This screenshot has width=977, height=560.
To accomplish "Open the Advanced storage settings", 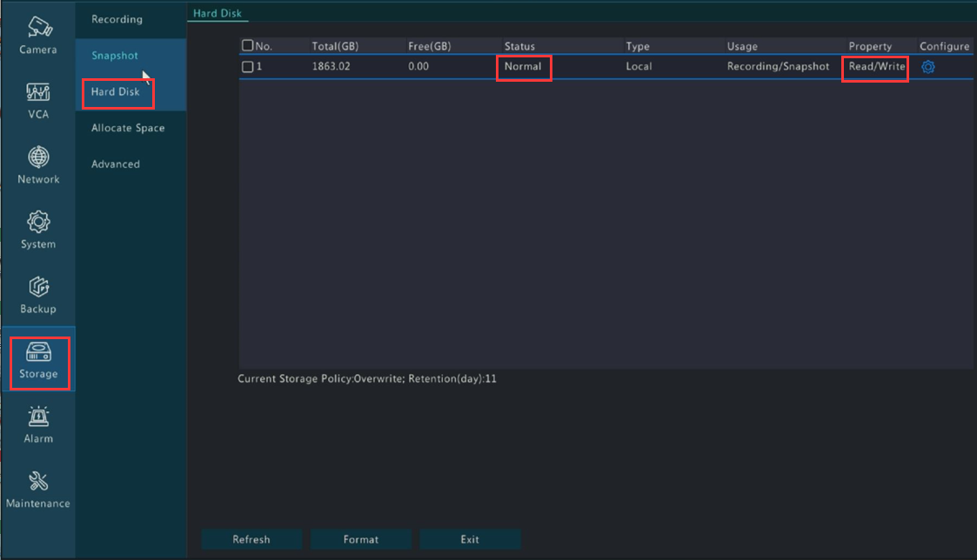I will pyautogui.click(x=116, y=164).
